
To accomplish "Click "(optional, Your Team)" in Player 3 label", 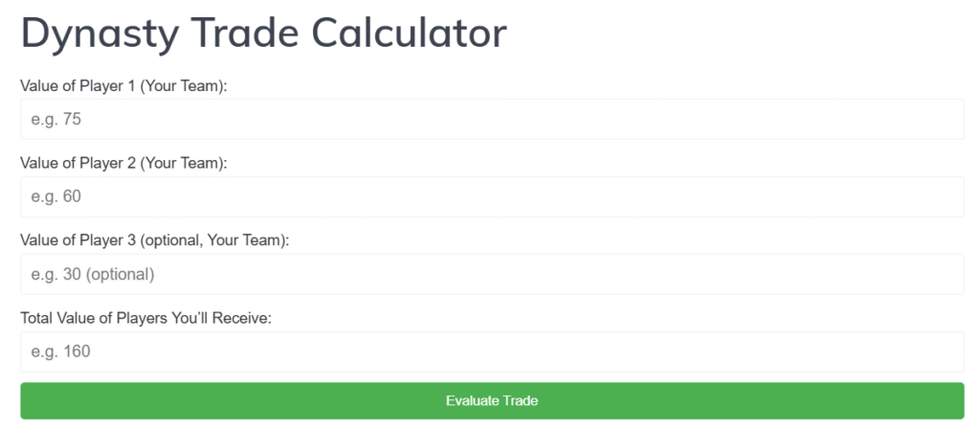I will (214, 241).
